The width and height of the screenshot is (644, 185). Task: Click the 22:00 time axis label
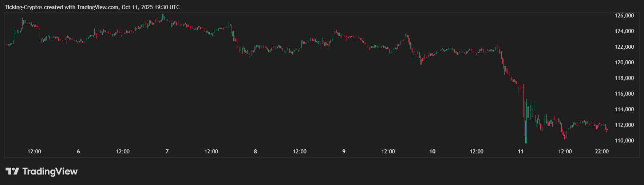[x=601, y=152]
